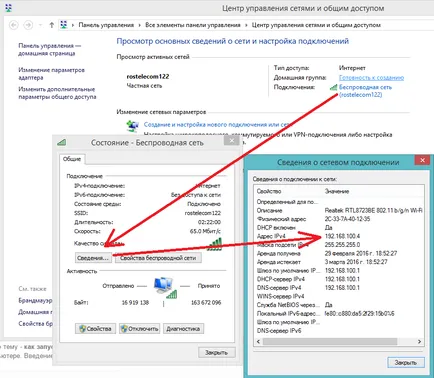
Task: Close the Сведения о сетевом подключении window
Action: [x=422, y=160]
